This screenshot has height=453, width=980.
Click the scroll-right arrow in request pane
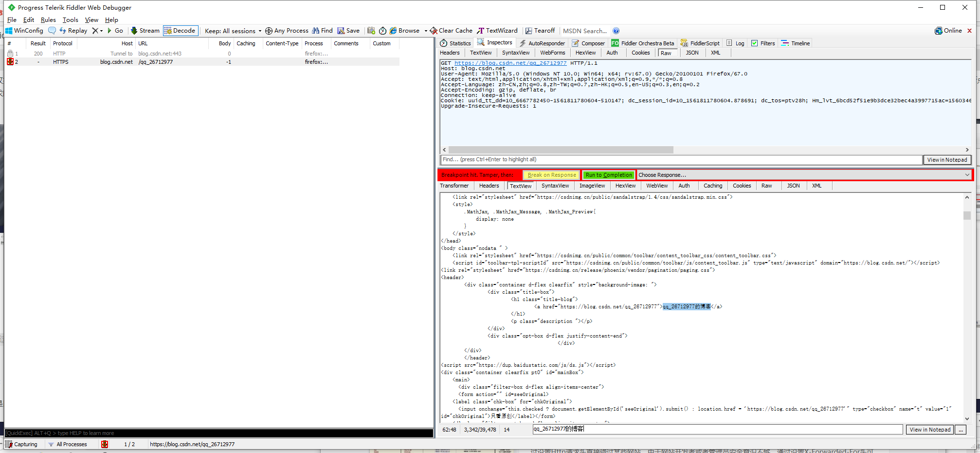point(967,150)
